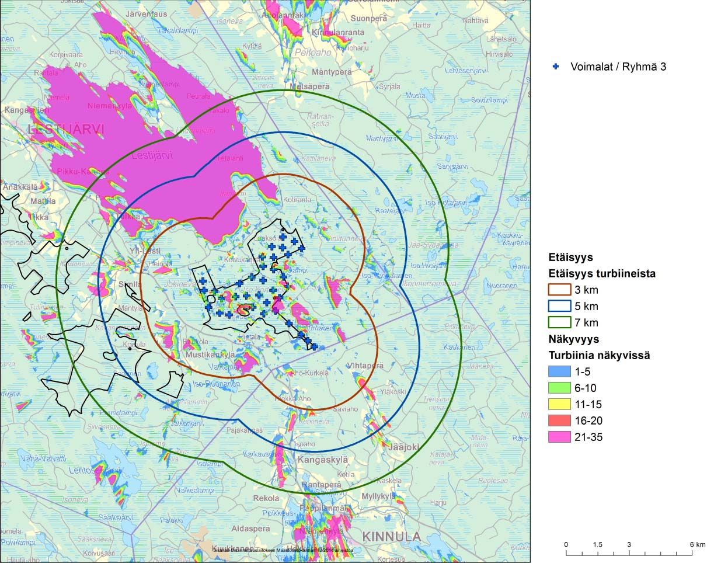Click the LESTIJÄRVI municipality label on map
This screenshot has width=728, height=563.
click(x=66, y=130)
